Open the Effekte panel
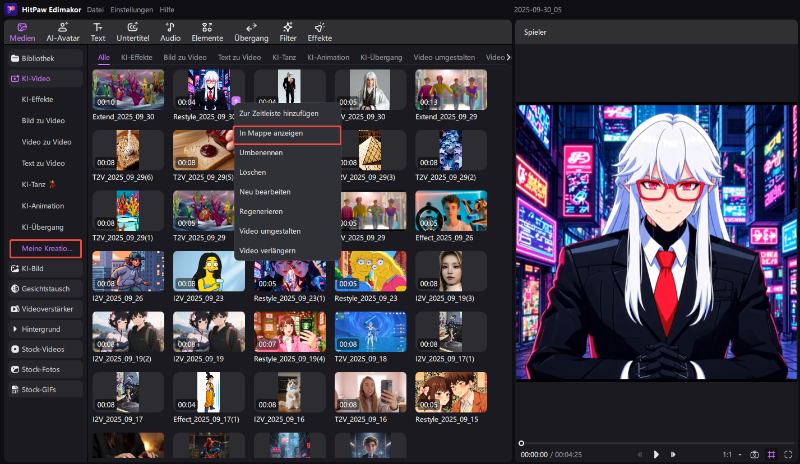 point(320,32)
